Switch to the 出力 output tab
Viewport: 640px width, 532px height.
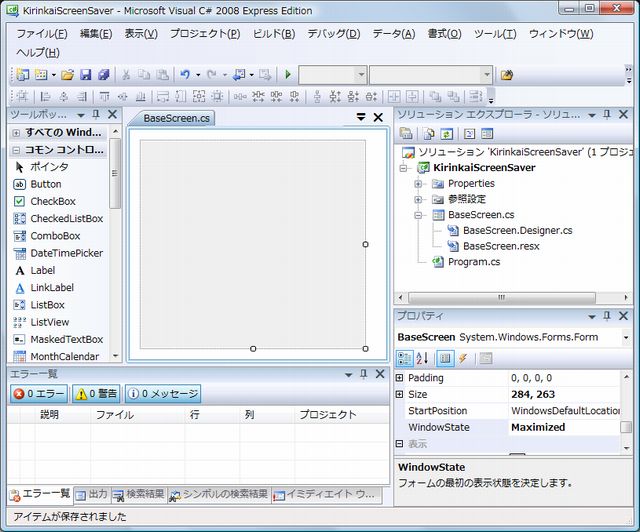pos(92,494)
